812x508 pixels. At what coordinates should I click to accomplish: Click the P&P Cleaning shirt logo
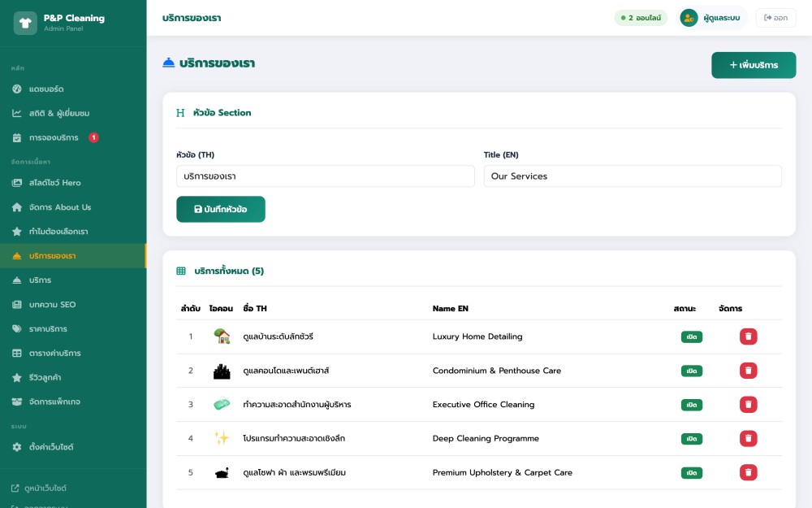click(x=25, y=23)
